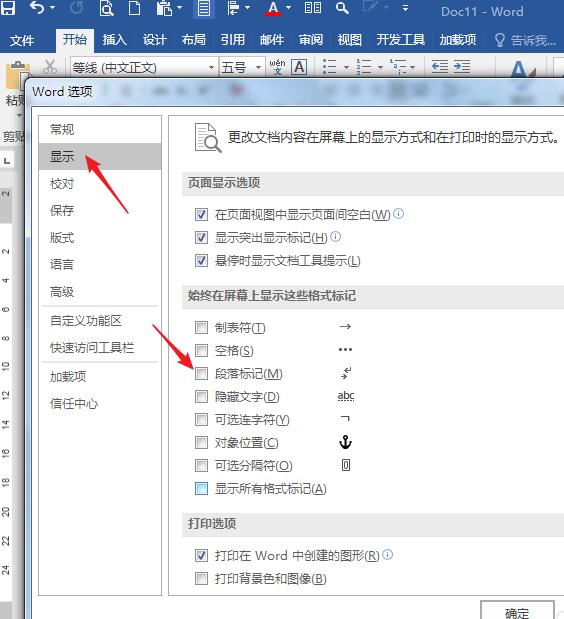Switch to the 开发工具 ribbon tab

point(401,40)
